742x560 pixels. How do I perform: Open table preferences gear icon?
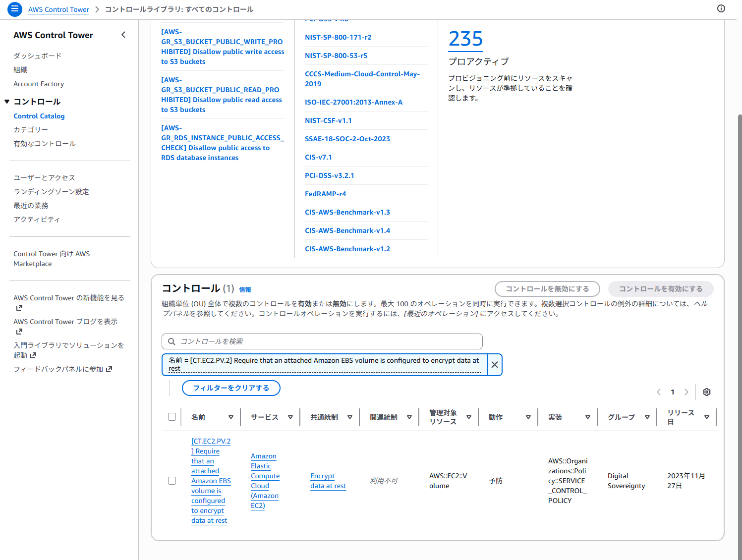(707, 392)
